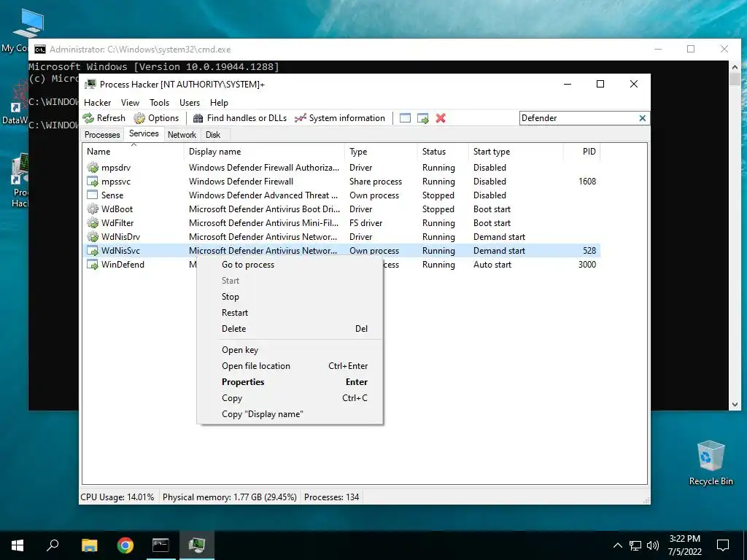
Task: Click the cmd window scrollbar down arrow
Action: (735, 405)
